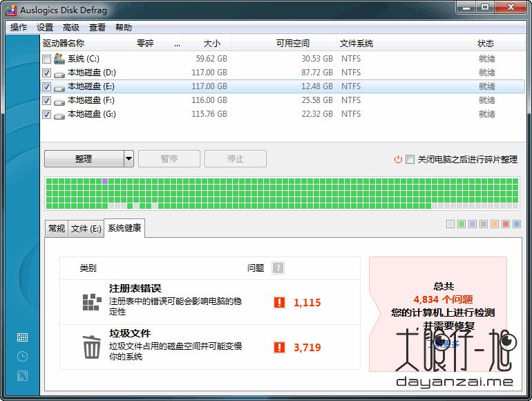Uncheck the Local Disk (F:) checkbox
The image size is (532, 401).
[47, 101]
